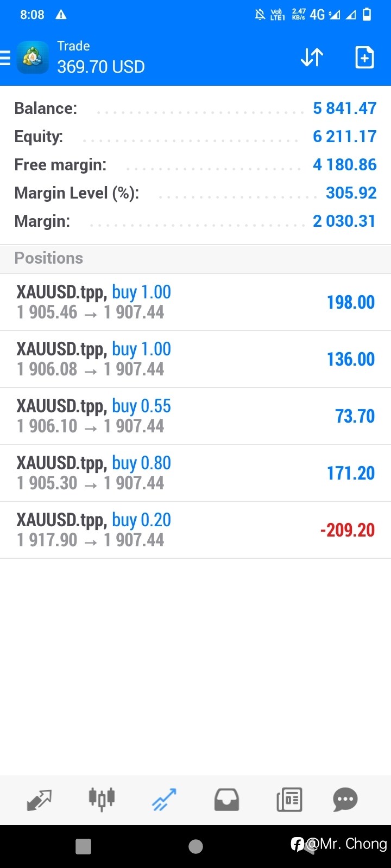Select the XAUUSD buy 1.00 position at 1 905.46
391x868 pixels.
[195, 302]
